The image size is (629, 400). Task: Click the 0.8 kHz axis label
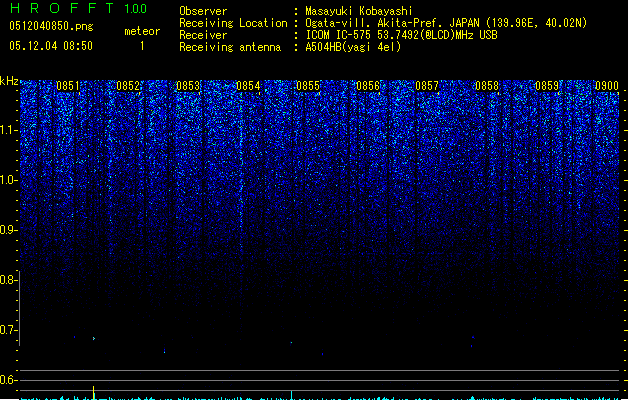(x=7, y=280)
